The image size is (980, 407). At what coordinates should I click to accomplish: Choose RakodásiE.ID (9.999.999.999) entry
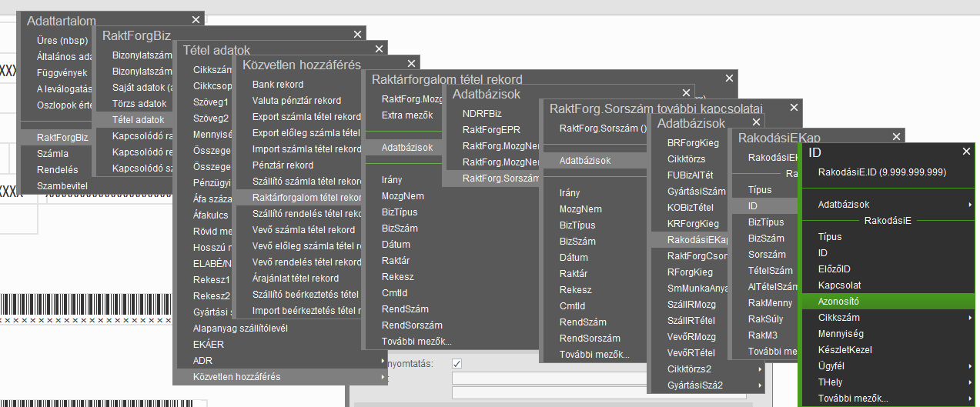coord(881,172)
